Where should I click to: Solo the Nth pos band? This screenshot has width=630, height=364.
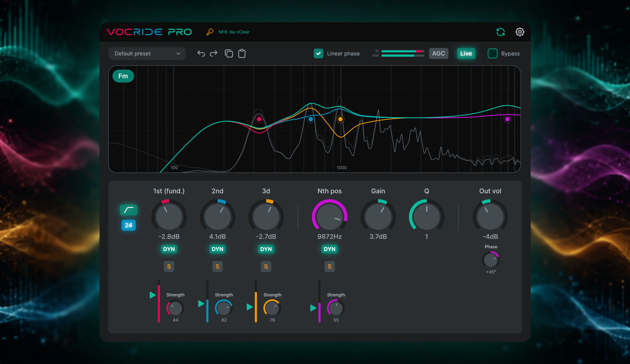[329, 266]
